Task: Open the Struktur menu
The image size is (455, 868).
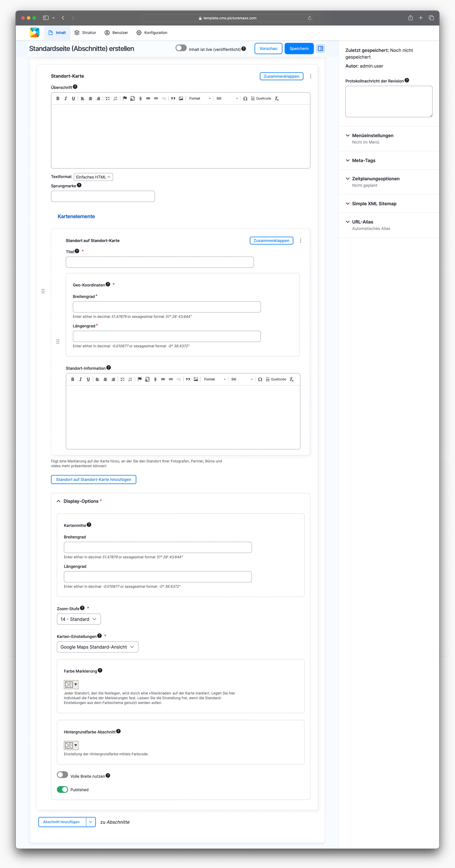Action: coord(85,33)
